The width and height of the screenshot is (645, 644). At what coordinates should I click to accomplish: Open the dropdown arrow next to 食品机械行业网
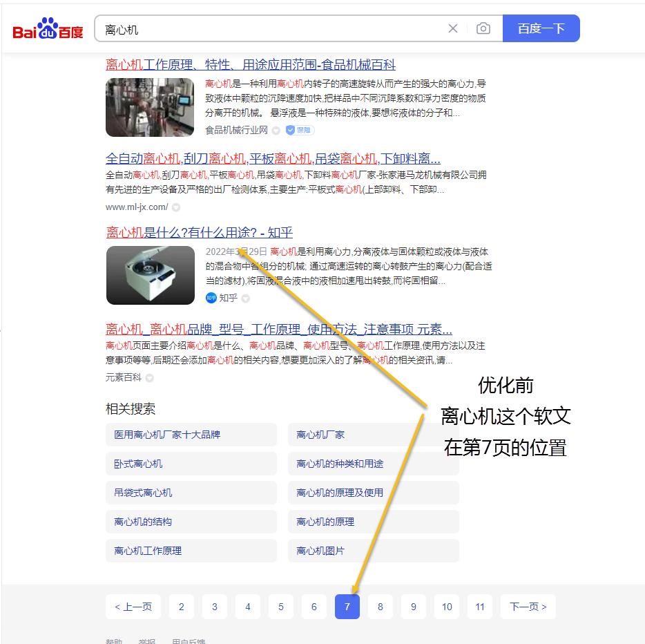pyautogui.click(x=275, y=129)
